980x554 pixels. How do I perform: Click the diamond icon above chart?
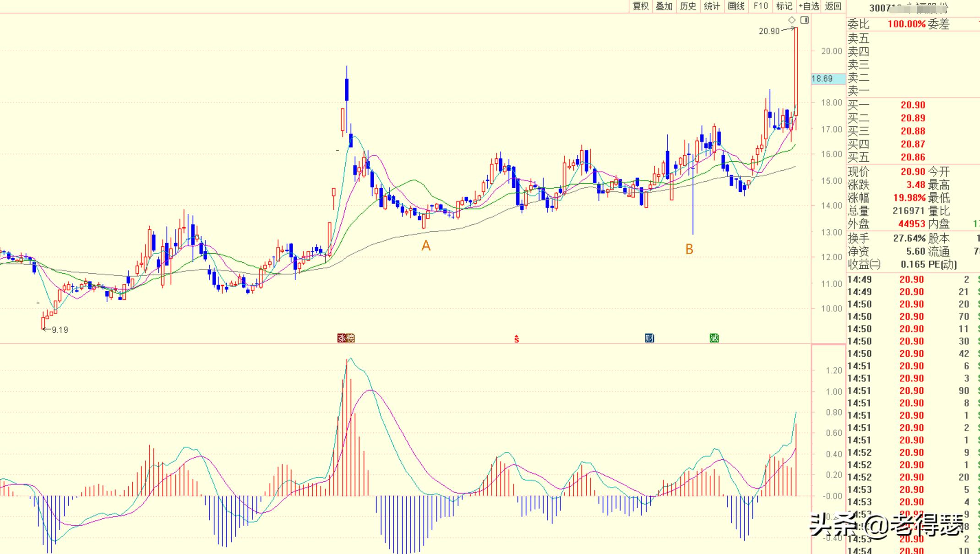coord(792,20)
